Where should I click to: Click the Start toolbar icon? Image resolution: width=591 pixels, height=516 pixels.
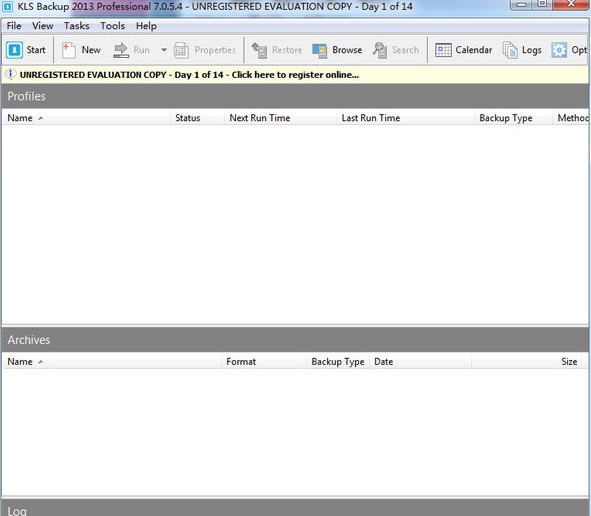[x=14, y=50]
